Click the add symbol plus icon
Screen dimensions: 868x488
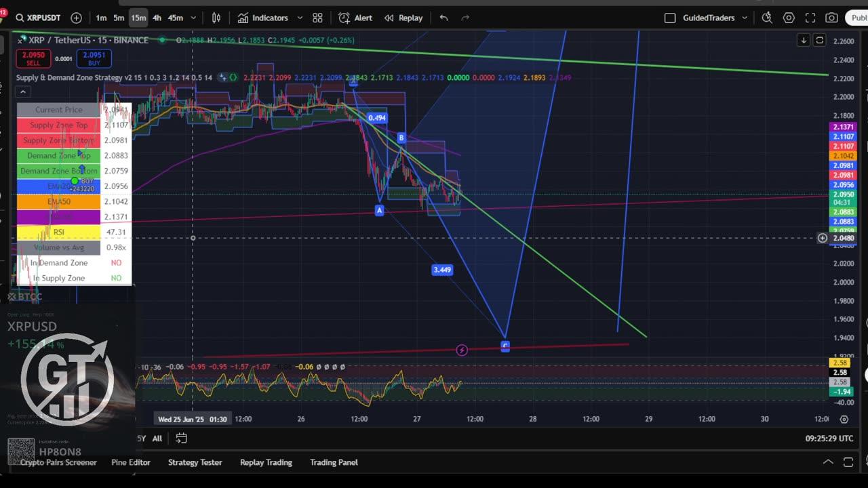76,18
